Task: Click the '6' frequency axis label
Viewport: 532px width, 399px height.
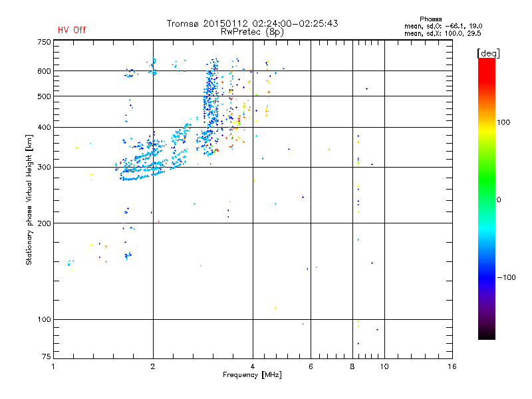Action: [311, 366]
